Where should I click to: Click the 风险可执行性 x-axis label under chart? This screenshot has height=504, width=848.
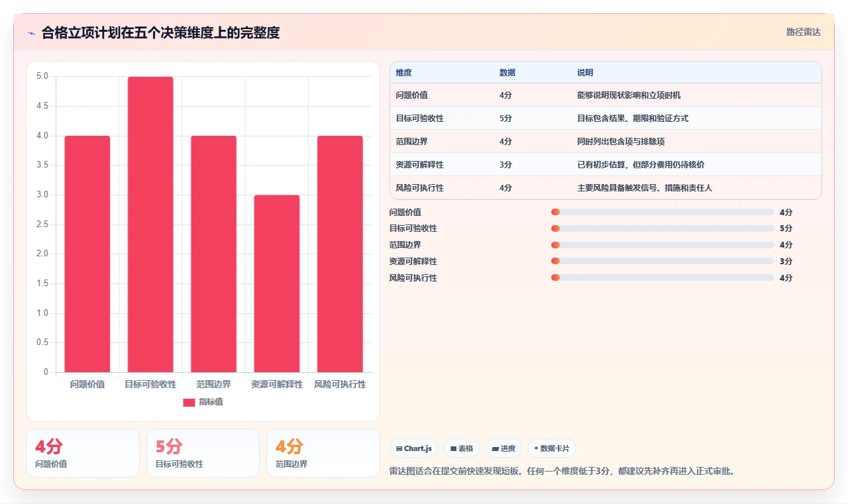[340, 384]
